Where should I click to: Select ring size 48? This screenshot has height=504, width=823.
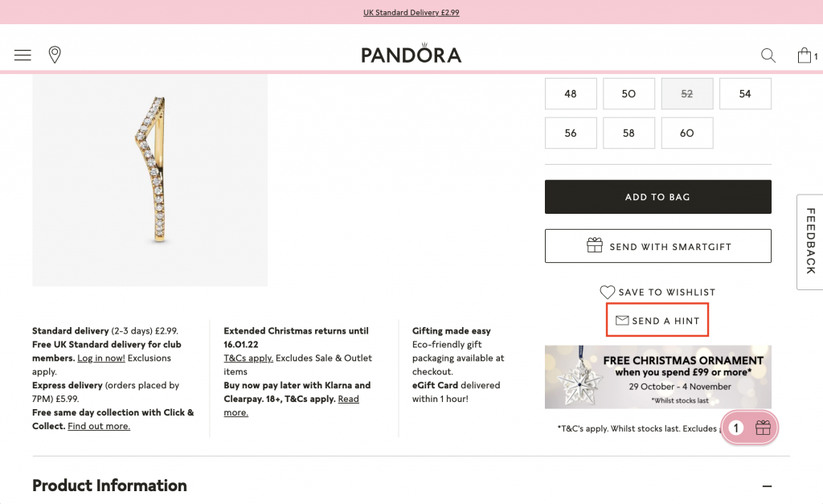(571, 93)
